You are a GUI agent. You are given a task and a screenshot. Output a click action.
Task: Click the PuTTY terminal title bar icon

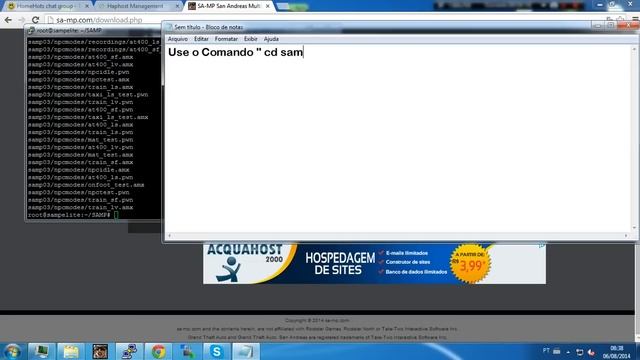pyautogui.click(x=31, y=31)
